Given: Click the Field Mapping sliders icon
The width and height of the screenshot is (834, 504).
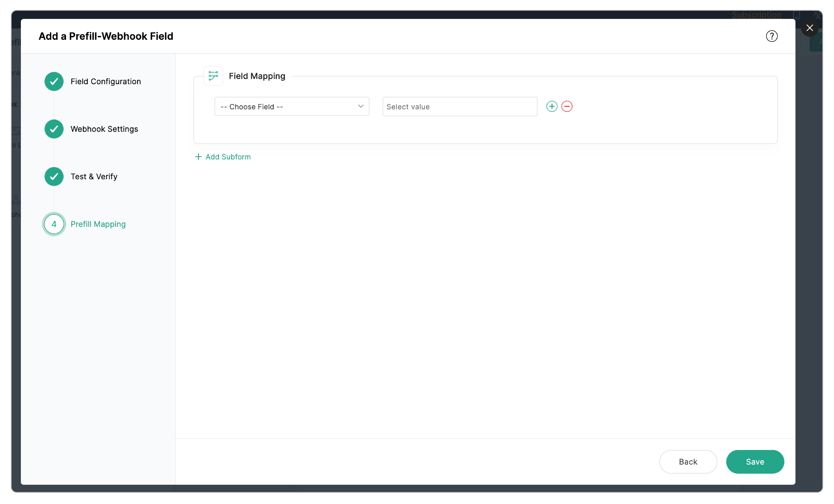Looking at the screenshot, I should pyautogui.click(x=213, y=75).
